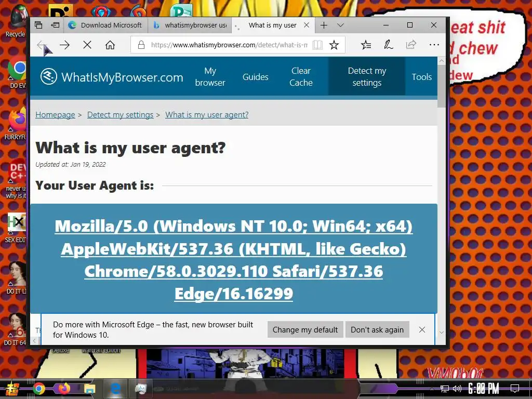Open the Clear Cache nav item
532x399 pixels.
pyautogui.click(x=301, y=77)
